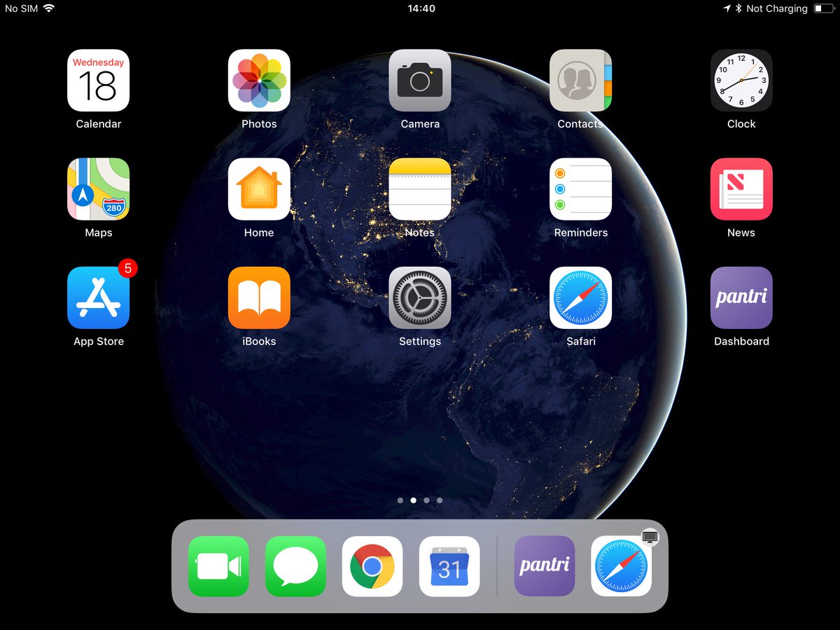The height and width of the screenshot is (630, 840).
Task: Open Messages from the dock
Action: pos(295,566)
